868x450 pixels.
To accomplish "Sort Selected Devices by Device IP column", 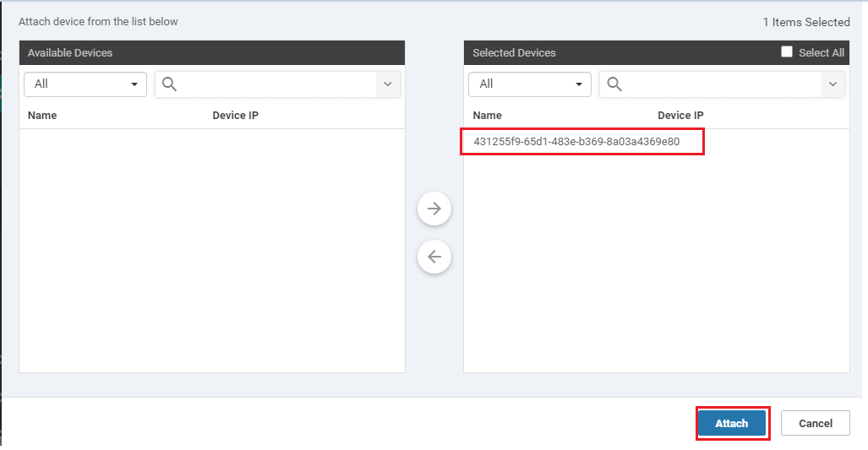I will click(680, 116).
